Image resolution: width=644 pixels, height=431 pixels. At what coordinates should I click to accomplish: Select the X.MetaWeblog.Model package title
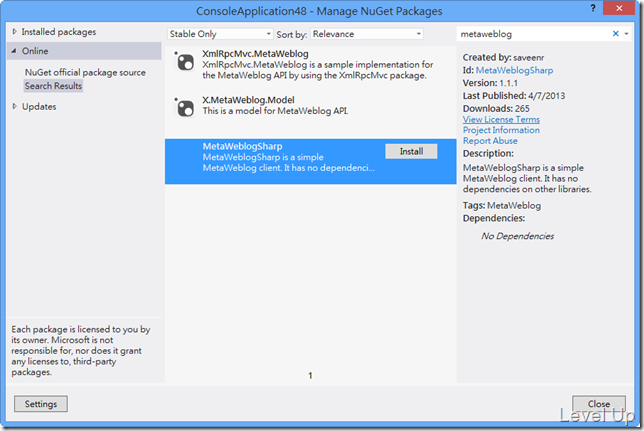[x=248, y=100]
